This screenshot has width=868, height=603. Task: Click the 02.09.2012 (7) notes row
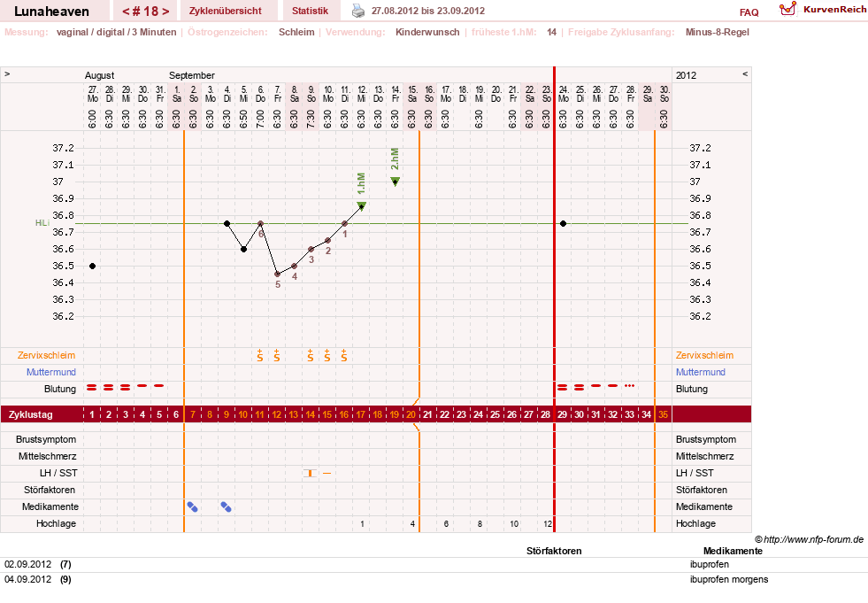coord(434,565)
